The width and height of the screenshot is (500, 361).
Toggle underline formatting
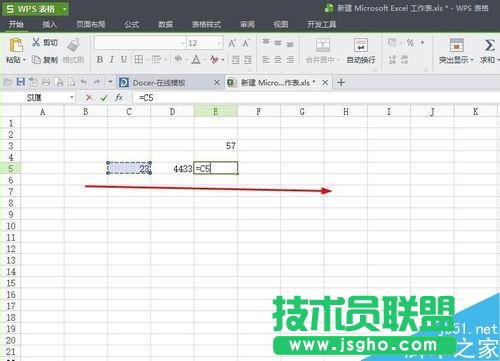pos(124,60)
